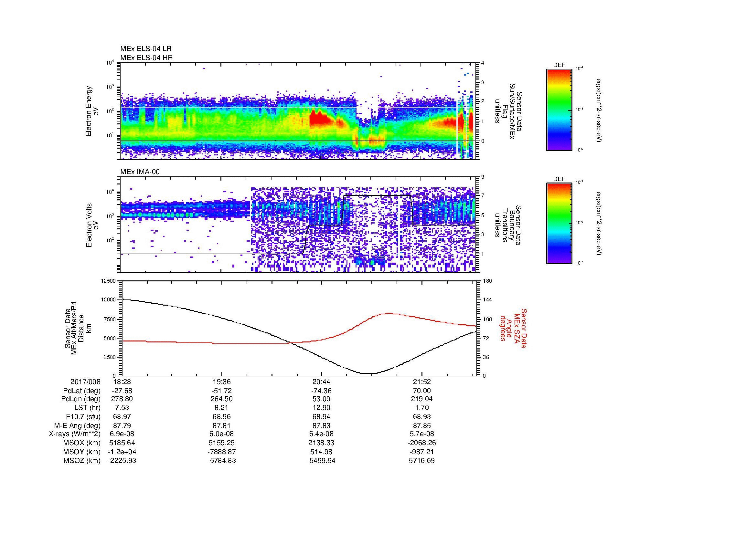The height and width of the screenshot is (534, 756).
Task: Click MSOY value '514.98'
Action: (321, 452)
